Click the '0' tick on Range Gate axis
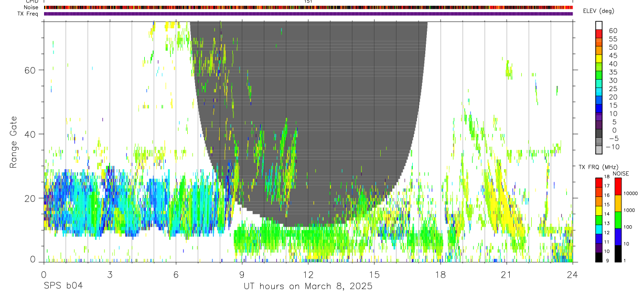Image resolution: width=644 pixels, height=297 pixels. click(33, 259)
